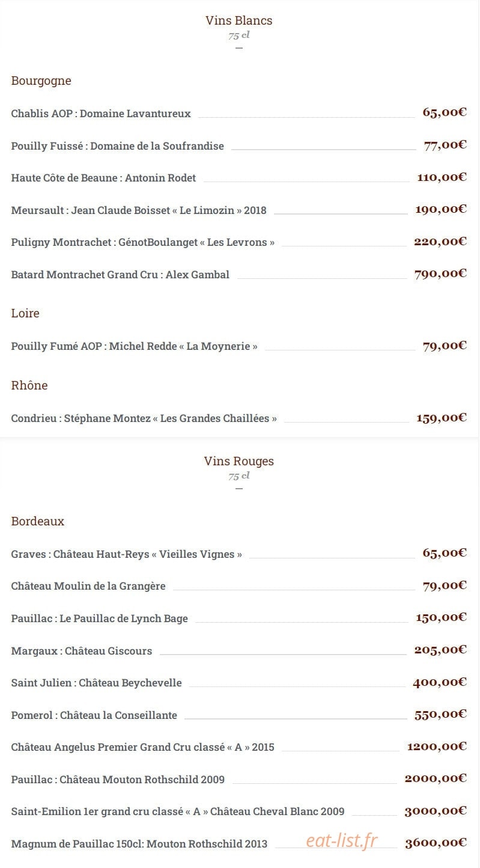Click the 3600,00€ Magnum price
Screen dimensions: 480x868
tap(436, 843)
